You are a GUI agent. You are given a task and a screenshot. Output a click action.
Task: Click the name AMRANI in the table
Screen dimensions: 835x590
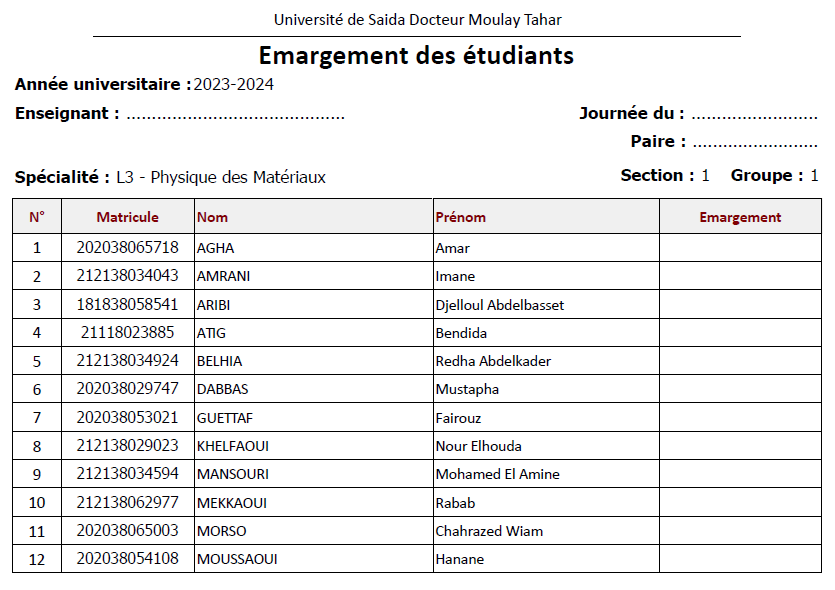coord(221,276)
